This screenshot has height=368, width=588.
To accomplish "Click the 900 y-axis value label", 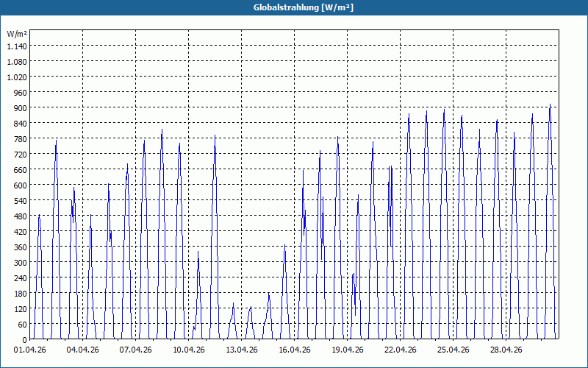I will point(21,107).
